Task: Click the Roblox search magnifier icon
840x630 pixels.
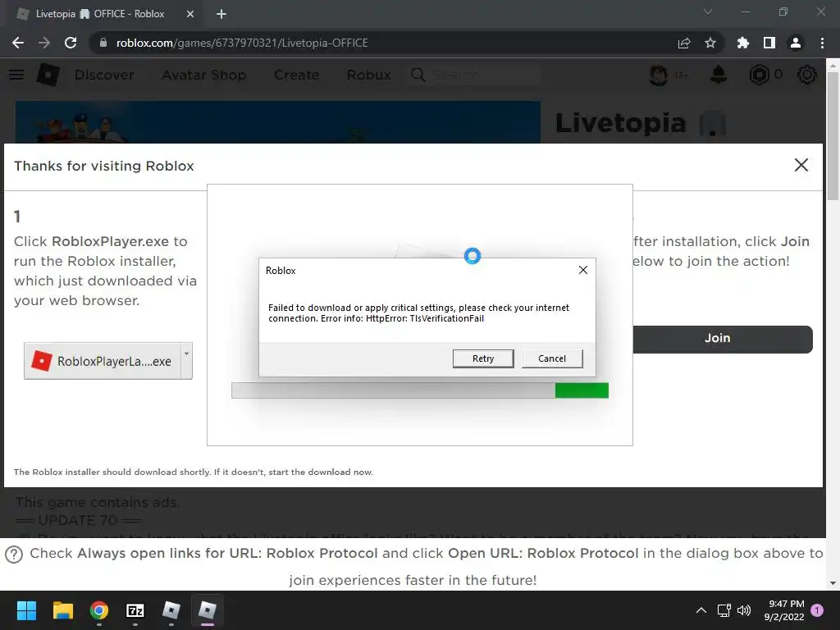Action: pos(418,75)
